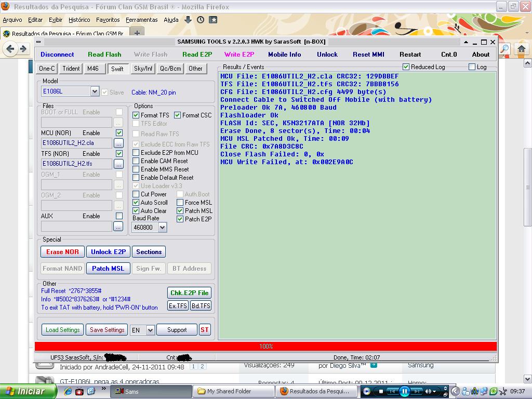Open the My Shared Folder taskbar button

point(234,392)
